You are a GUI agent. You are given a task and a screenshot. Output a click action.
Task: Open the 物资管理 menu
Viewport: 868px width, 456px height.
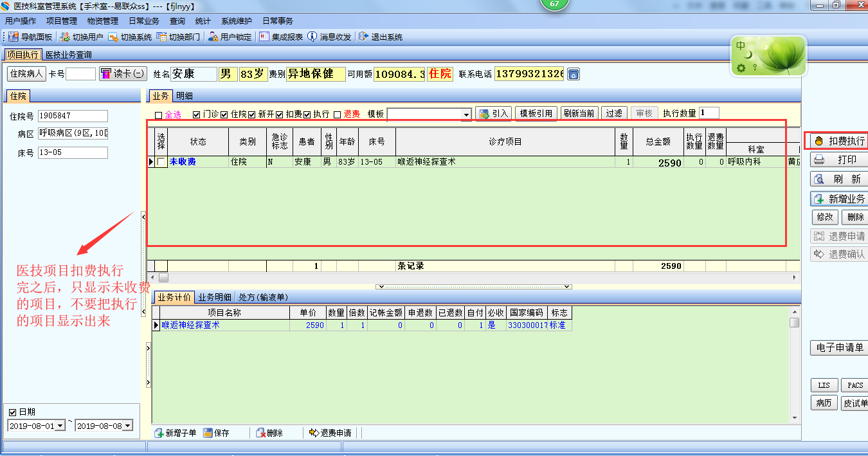click(103, 21)
